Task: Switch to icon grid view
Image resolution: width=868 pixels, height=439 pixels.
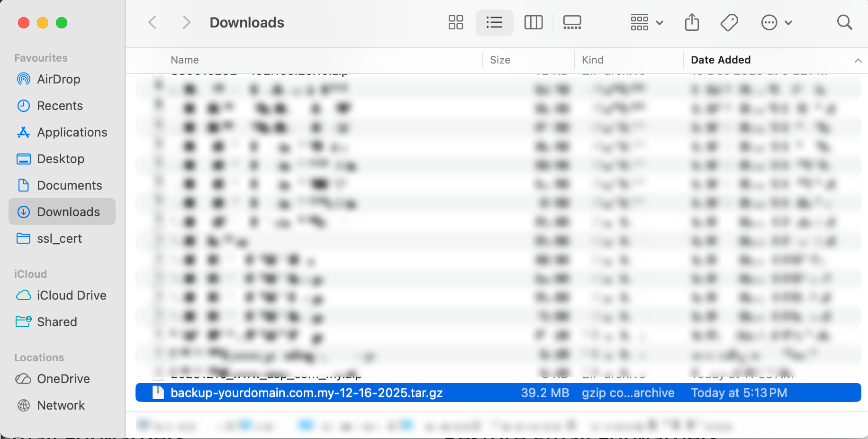Action: (x=455, y=22)
